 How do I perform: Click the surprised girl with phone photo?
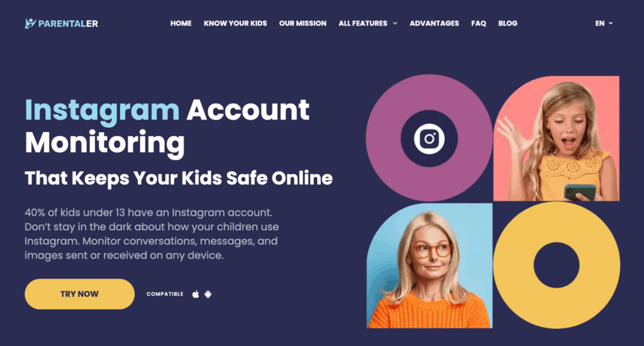pyautogui.click(x=557, y=138)
